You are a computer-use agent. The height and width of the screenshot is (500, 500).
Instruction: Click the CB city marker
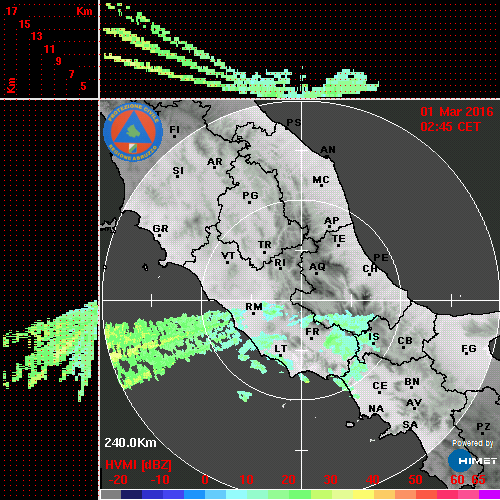[x=405, y=342]
